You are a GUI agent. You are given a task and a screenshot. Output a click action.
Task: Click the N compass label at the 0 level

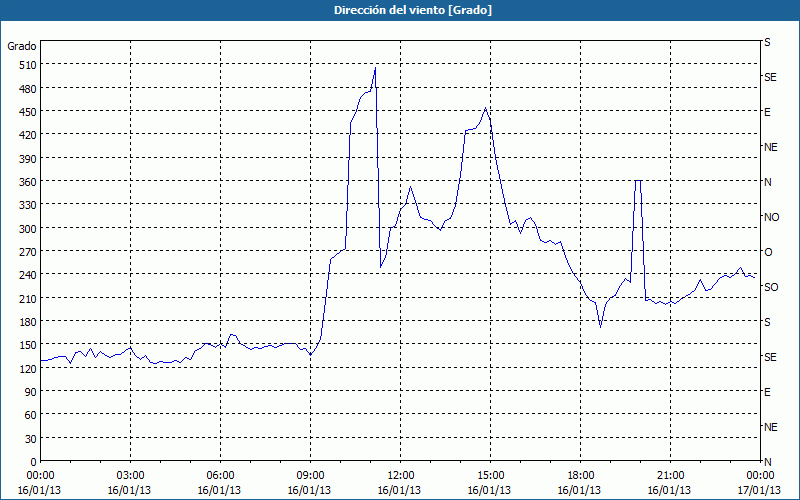point(768,462)
